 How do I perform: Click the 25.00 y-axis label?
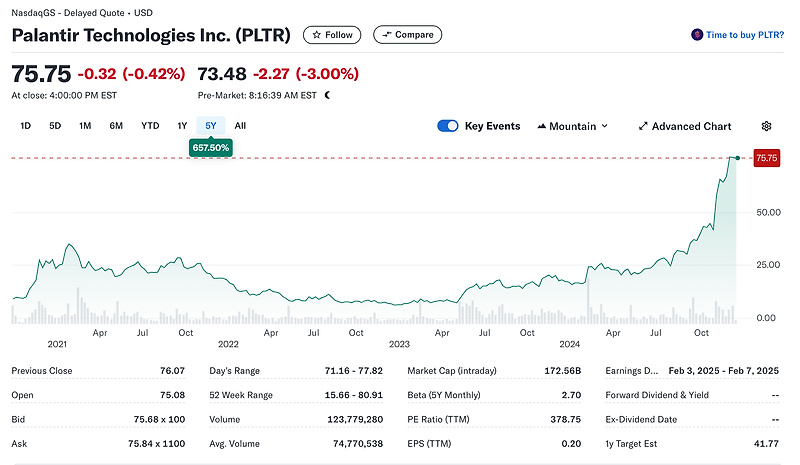coord(768,264)
